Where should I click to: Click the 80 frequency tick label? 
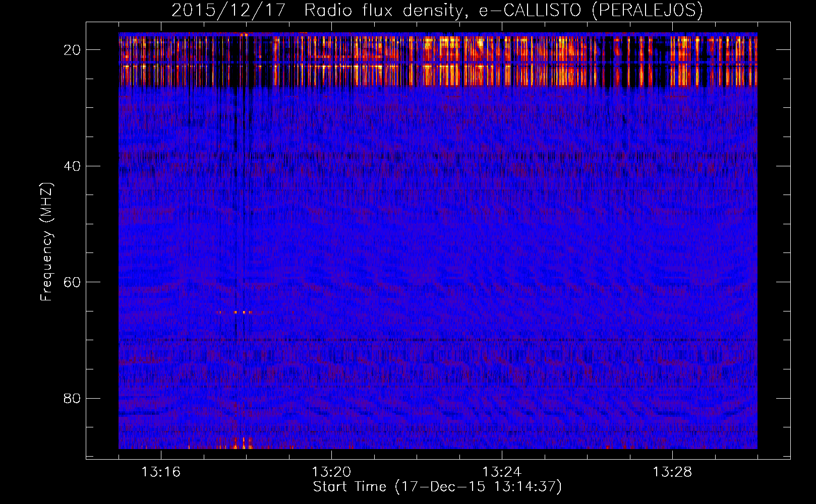(x=73, y=398)
